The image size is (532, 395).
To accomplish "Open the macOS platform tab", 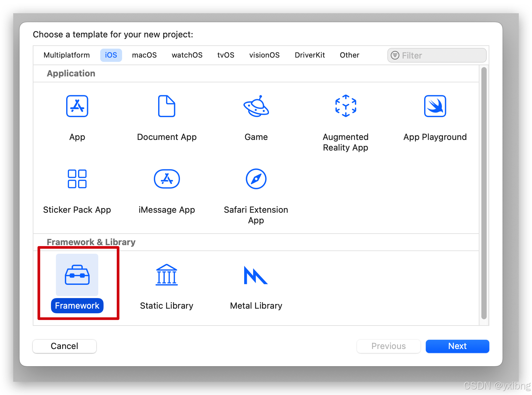I will coord(144,55).
